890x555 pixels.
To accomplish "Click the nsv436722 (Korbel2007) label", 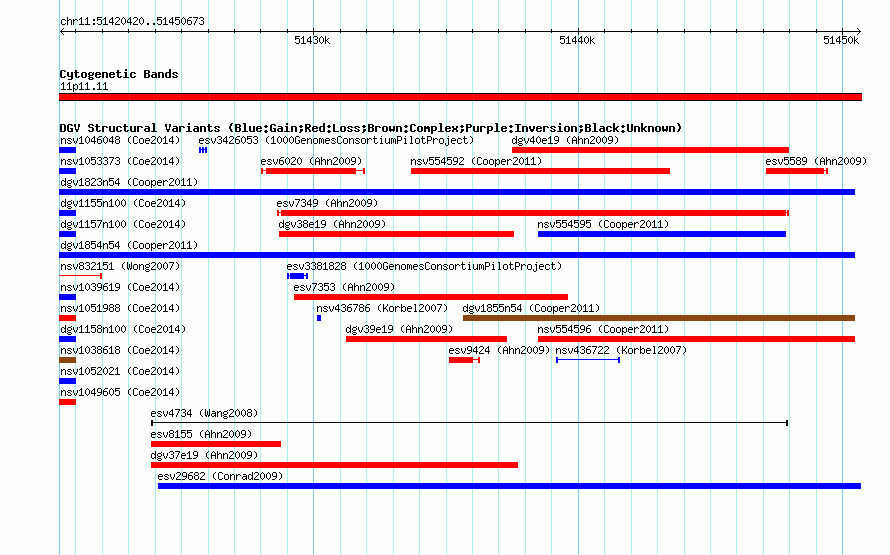I will pyautogui.click(x=621, y=350).
